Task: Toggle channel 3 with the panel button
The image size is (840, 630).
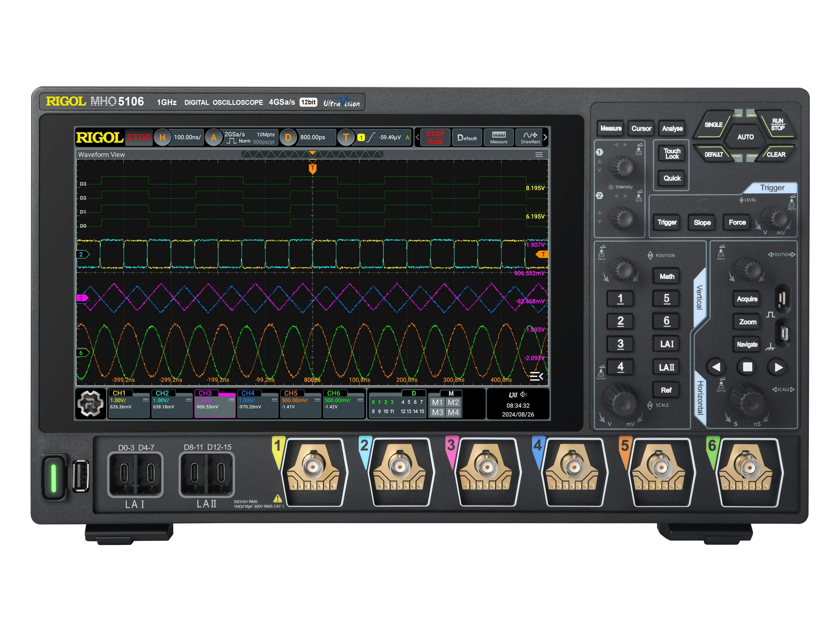Action: click(620, 344)
